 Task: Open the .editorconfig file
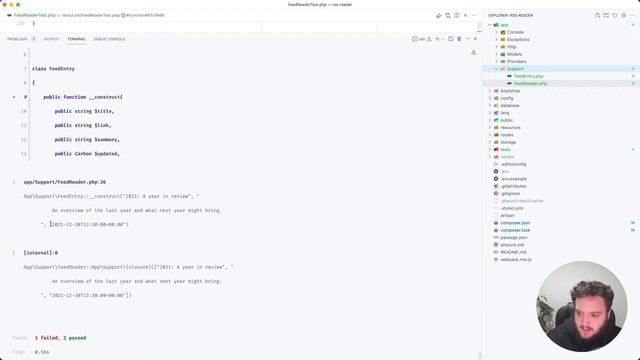pos(513,164)
